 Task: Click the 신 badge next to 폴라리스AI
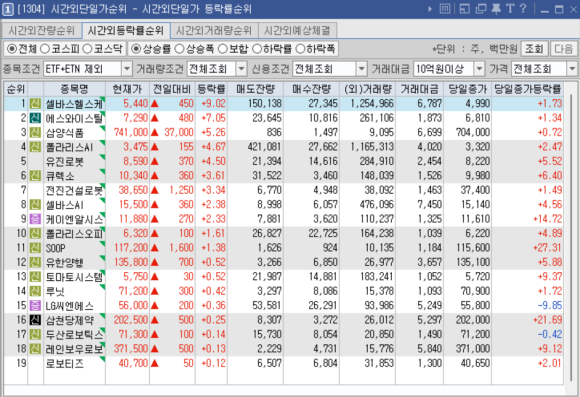35,147
